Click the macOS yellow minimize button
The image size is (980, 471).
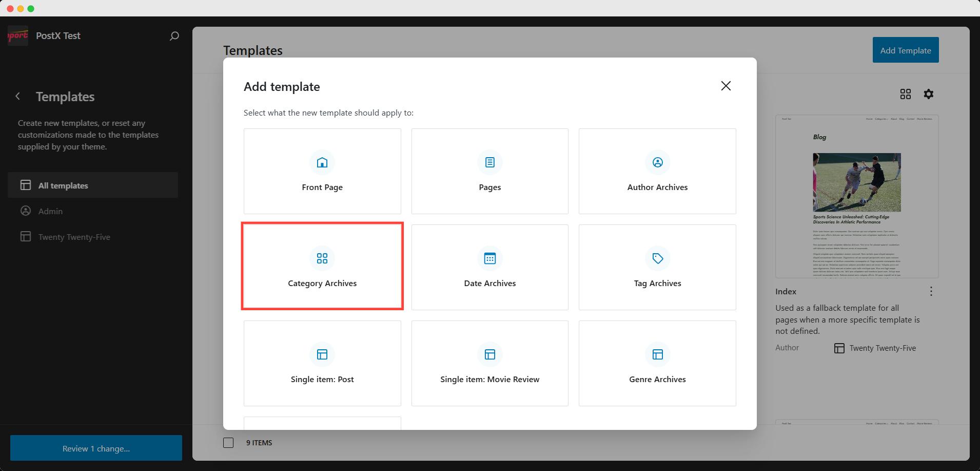(21, 9)
